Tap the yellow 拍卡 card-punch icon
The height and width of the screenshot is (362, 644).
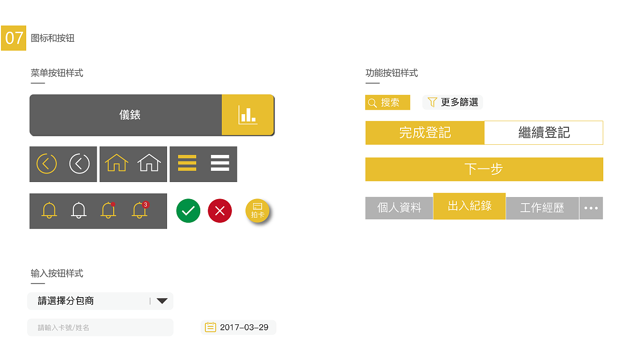click(258, 211)
